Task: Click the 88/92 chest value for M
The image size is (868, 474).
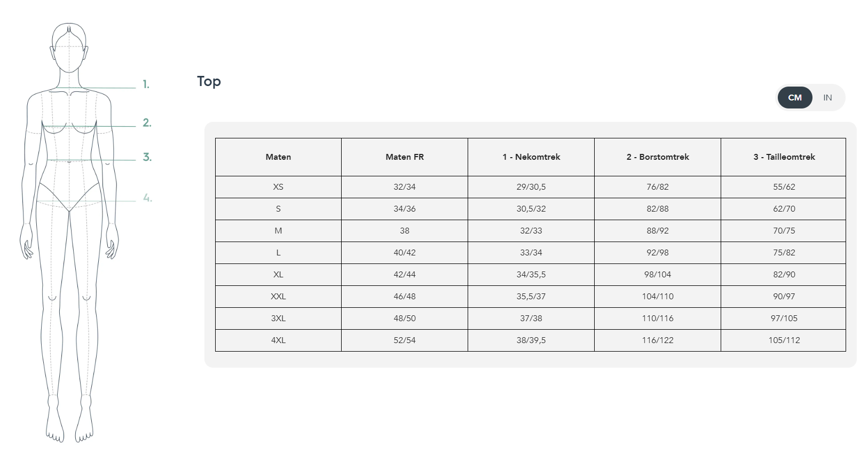Action: [658, 231]
